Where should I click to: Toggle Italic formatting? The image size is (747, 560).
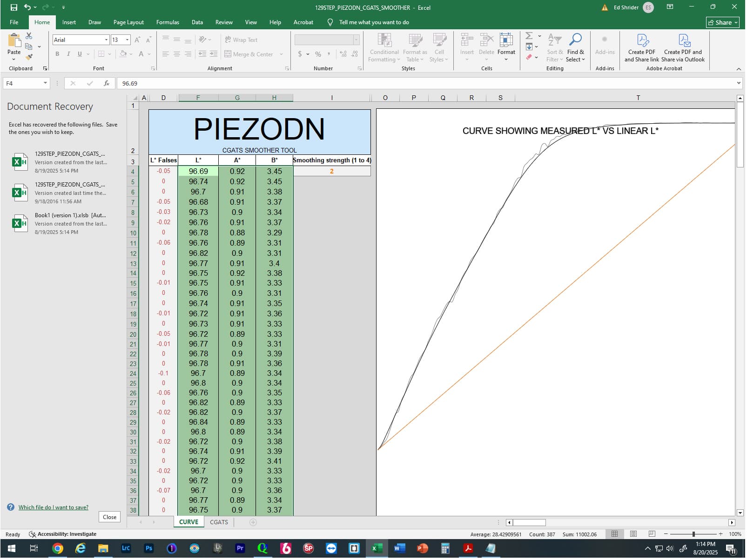[x=69, y=54]
